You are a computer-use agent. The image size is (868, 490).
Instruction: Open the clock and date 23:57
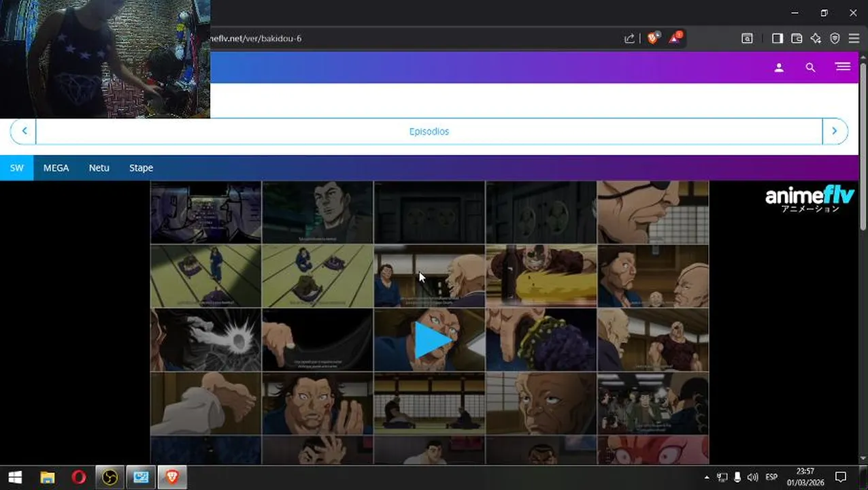pyautogui.click(x=805, y=477)
